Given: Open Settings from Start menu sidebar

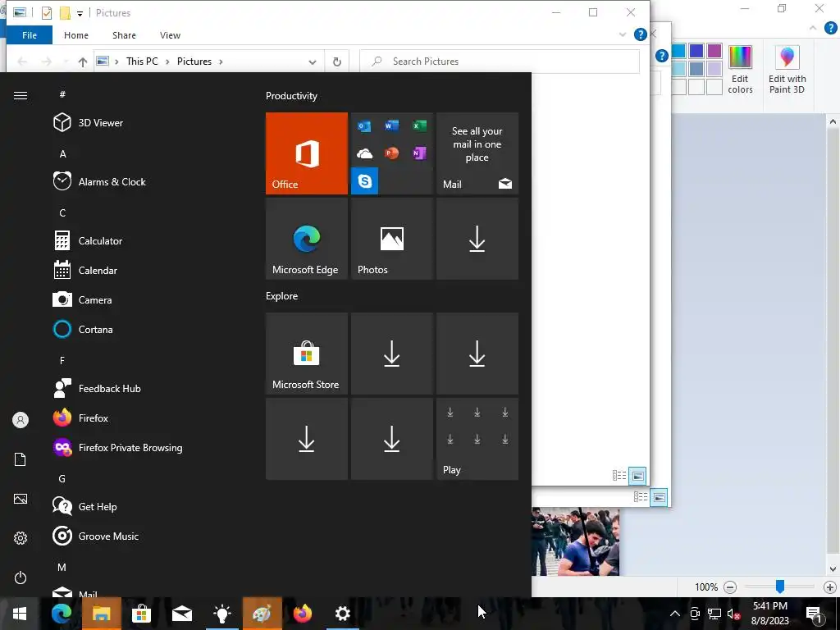Looking at the screenshot, I should (x=21, y=538).
